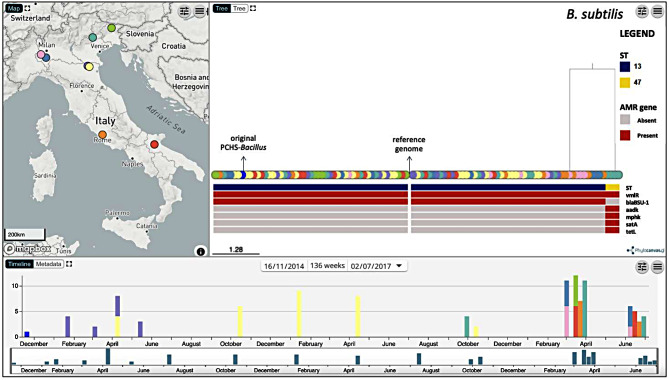Open tree panel settings sliders icon
Image resolution: width=669 pixels, height=380 pixels.
tap(642, 12)
